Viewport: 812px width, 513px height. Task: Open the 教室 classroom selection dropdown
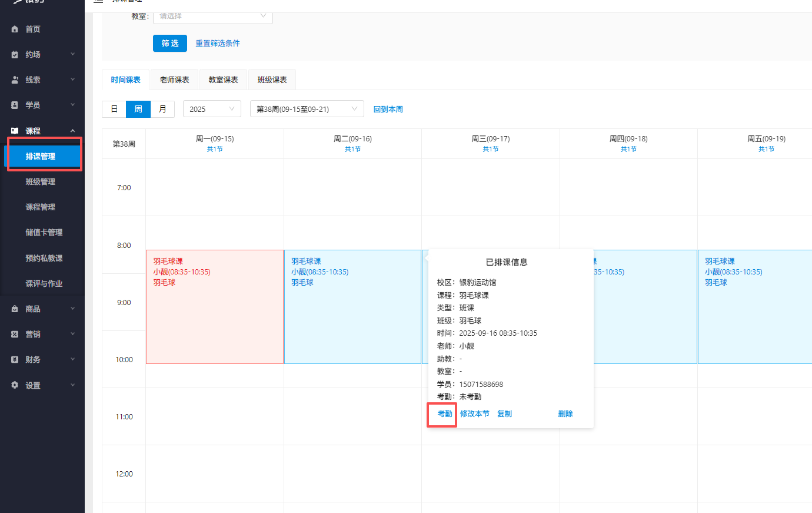point(212,16)
